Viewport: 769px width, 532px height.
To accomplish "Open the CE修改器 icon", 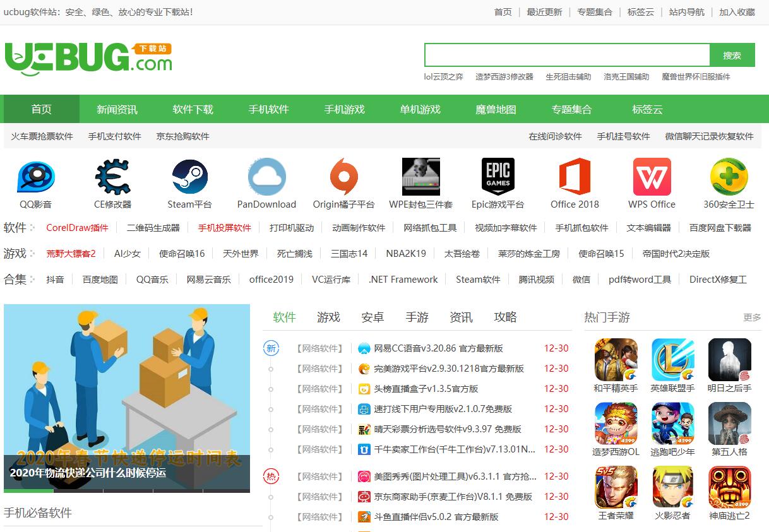I will point(113,177).
